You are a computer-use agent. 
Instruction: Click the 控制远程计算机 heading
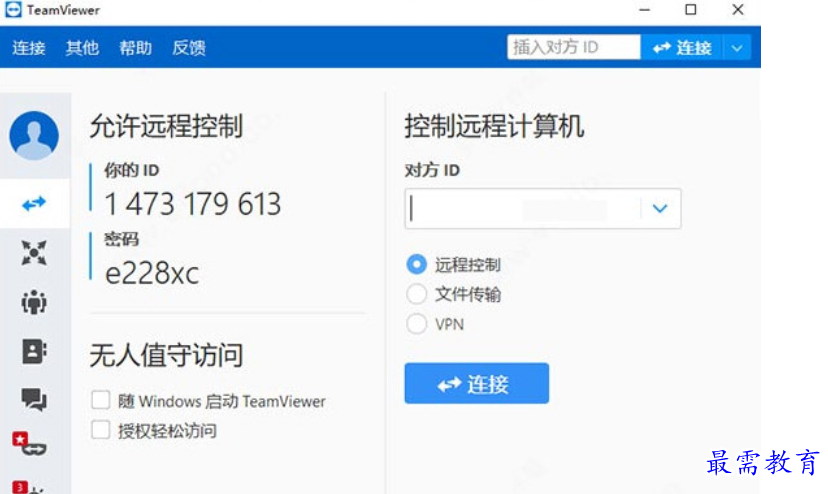(x=494, y=126)
